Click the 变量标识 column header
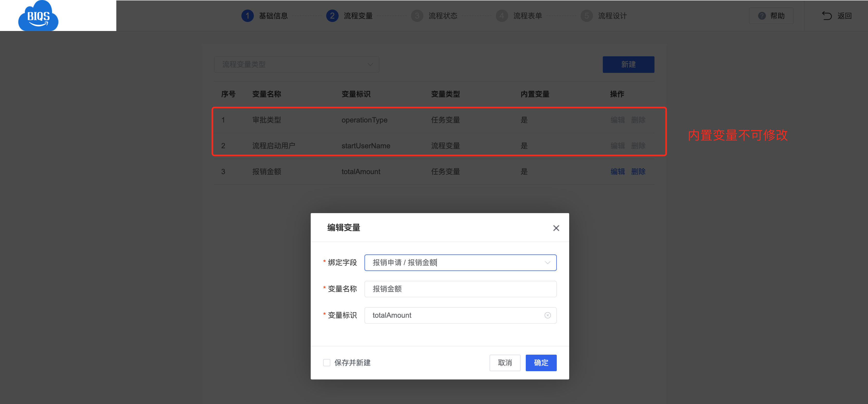Viewport: 868px width, 404px height. point(356,94)
